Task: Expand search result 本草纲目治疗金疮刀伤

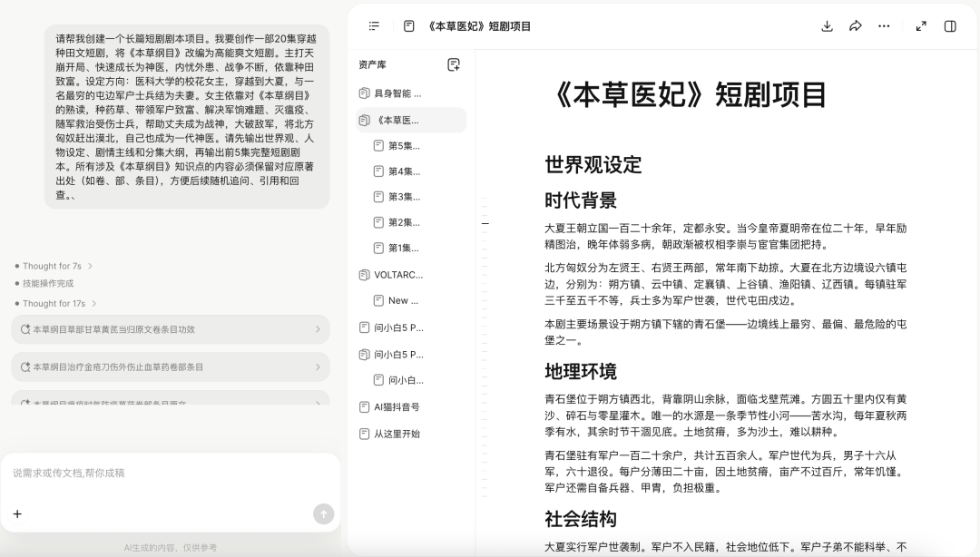Action: pyautogui.click(x=170, y=367)
